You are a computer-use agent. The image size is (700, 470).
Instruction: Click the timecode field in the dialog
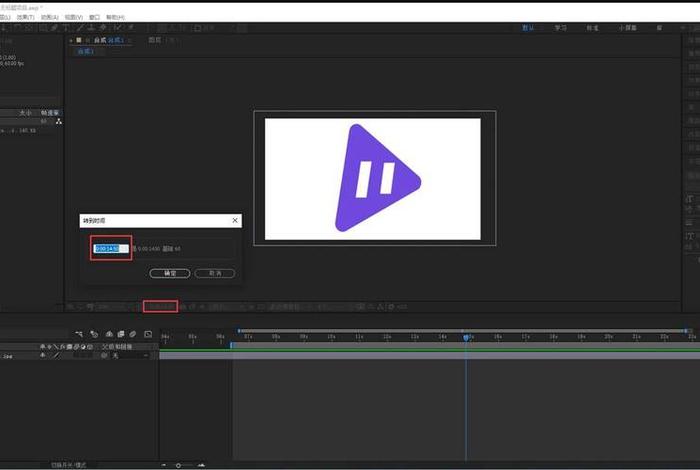click(x=111, y=248)
